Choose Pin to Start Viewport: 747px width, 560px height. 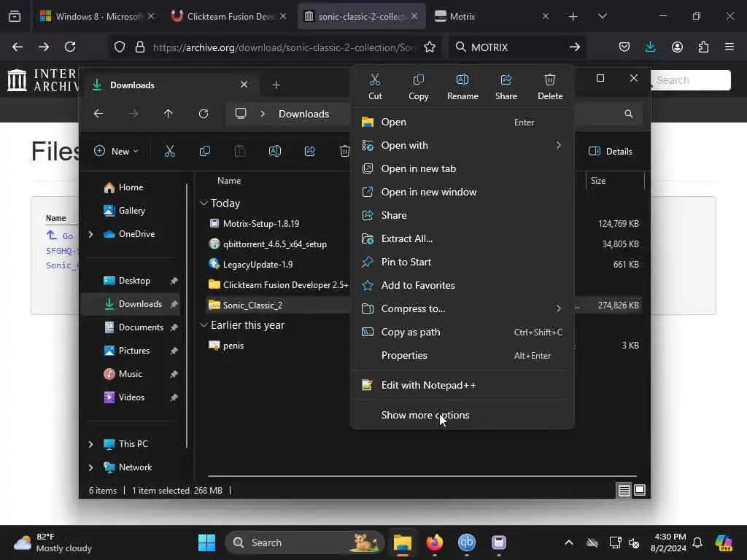pos(462,262)
